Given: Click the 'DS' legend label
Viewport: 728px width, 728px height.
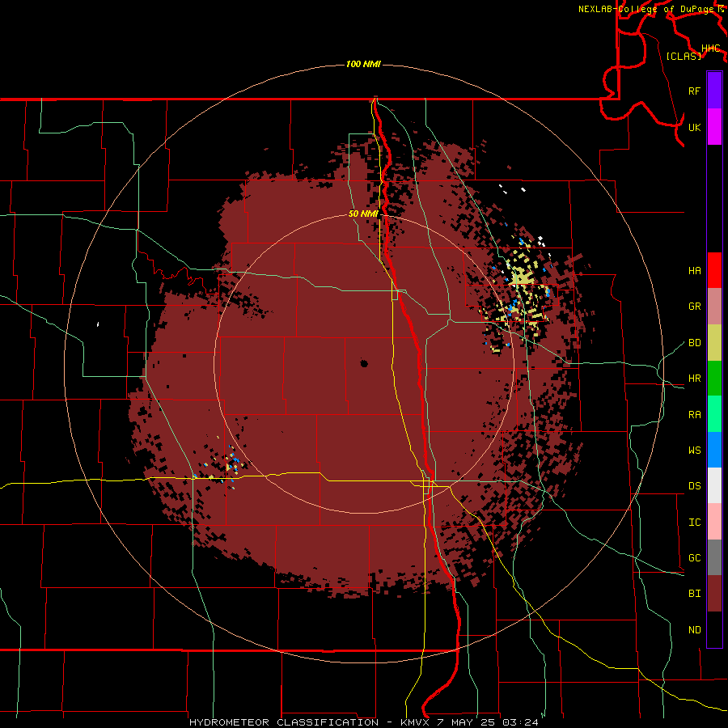Looking at the screenshot, I should coord(695,486).
